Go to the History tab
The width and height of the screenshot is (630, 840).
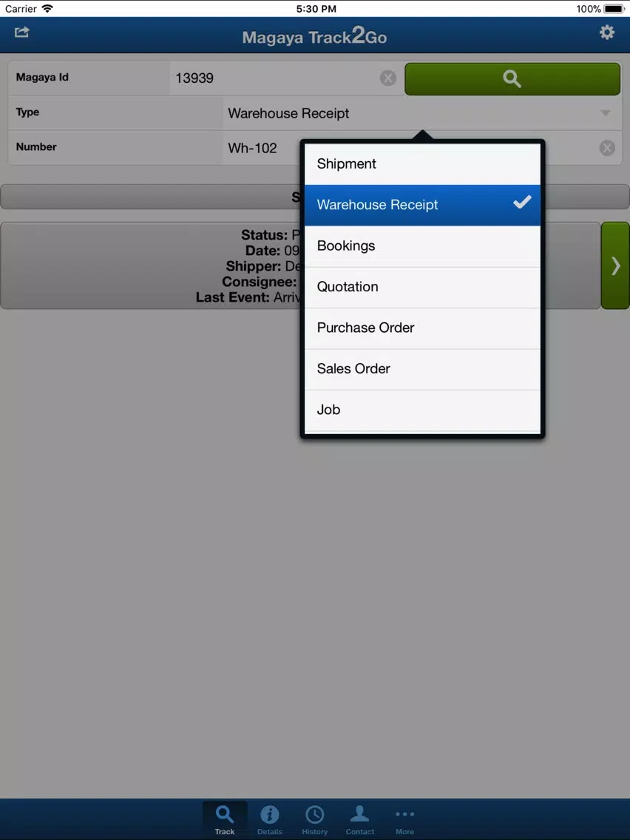(314, 819)
